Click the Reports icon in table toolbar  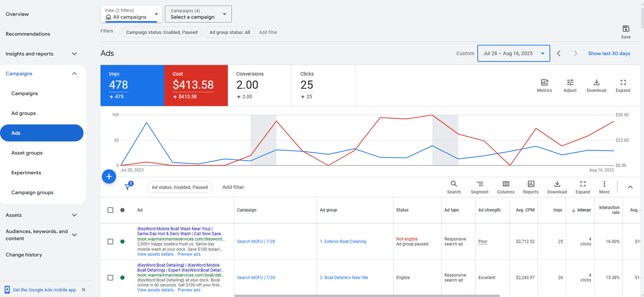531,184
